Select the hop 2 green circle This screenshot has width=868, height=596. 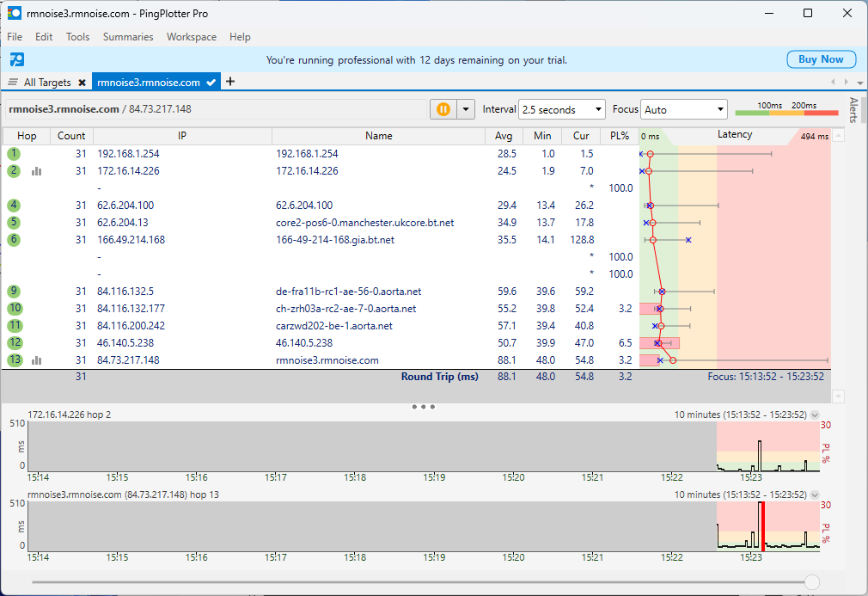click(14, 170)
